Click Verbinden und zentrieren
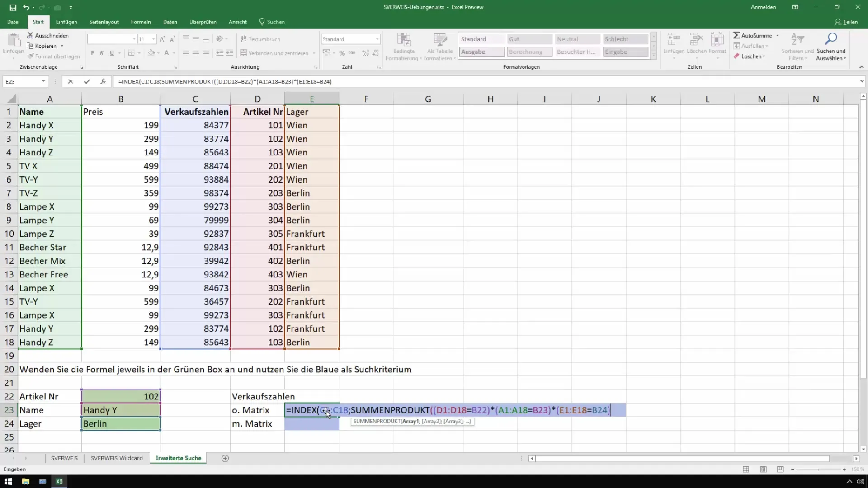This screenshot has height=488, width=868. (274, 53)
